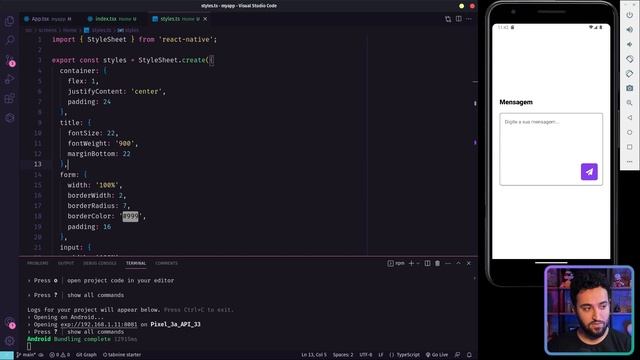640x360 pixels.
Task: Open the Extensions view
Action: tap(9, 98)
